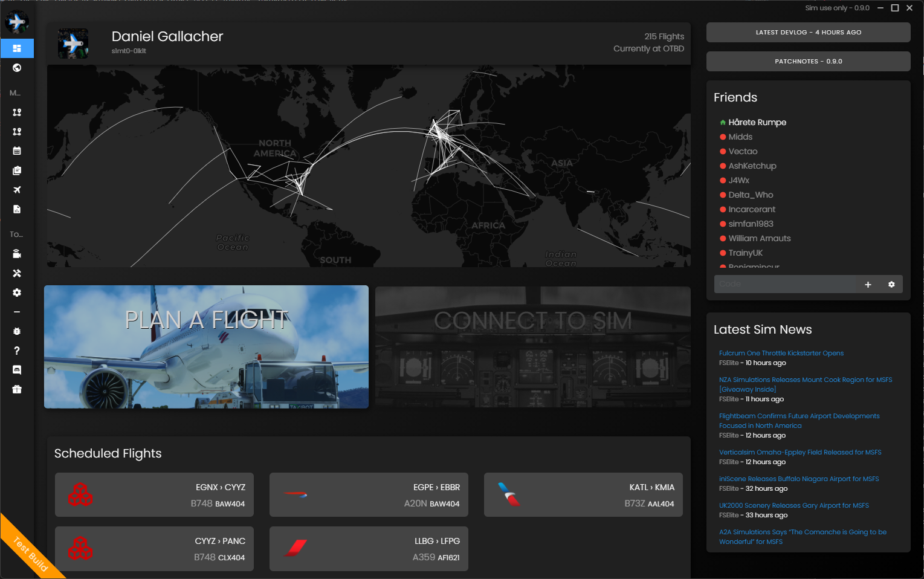Open the dashboard icon in the sidebar
The image size is (924, 579).
tap(17, 48)
